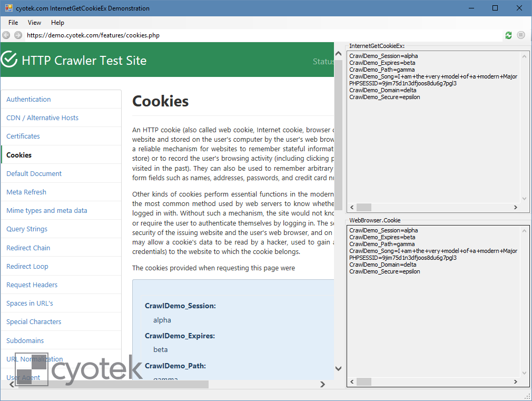532x401 pixels.
Task: Open the Spaces in URL's link
Action: [29, 303]
